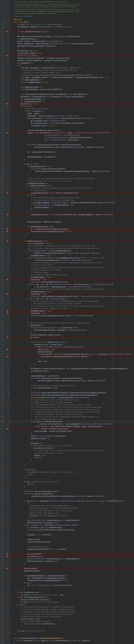Remove the breakpoint on forceWriteThread.start()
This screenshot has width=134, height=644.
coord(7,56)
